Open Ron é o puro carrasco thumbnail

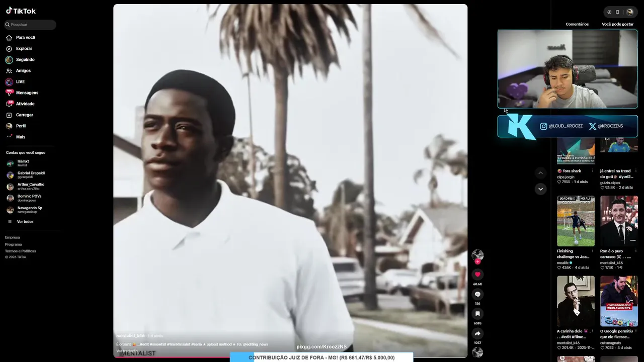(x=619, y=220)
